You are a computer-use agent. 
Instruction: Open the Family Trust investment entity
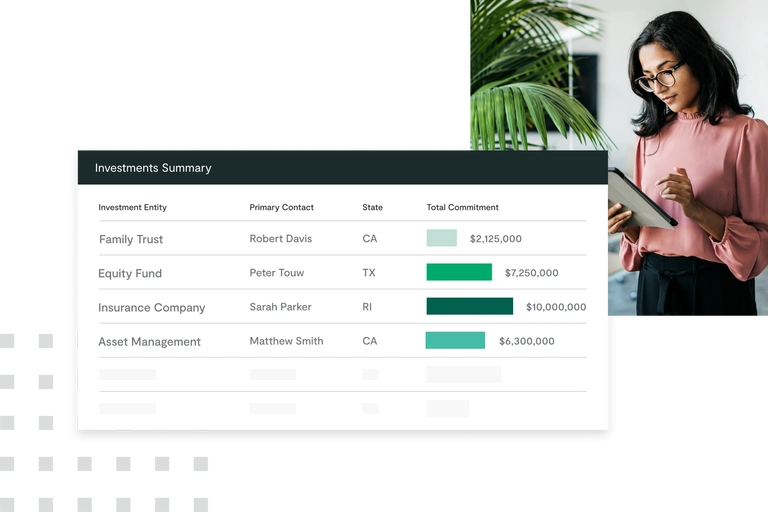[x=130, y=240]
